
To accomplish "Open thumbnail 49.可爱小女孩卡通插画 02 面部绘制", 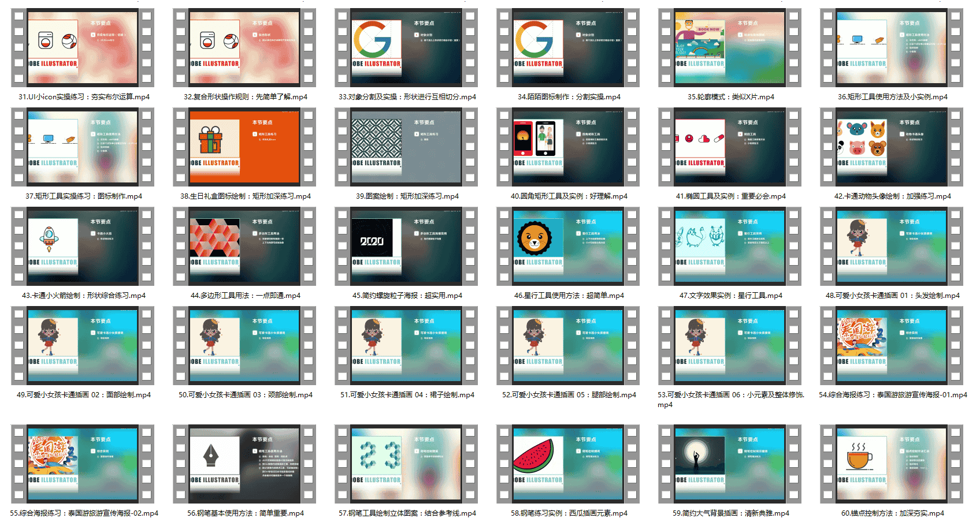I will [x=83, y=346].
